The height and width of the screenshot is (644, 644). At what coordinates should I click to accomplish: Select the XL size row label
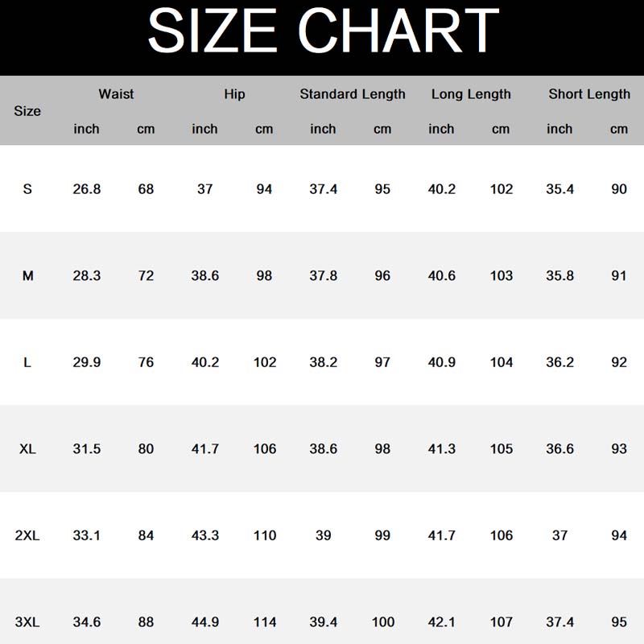click(x=27, y=448)
